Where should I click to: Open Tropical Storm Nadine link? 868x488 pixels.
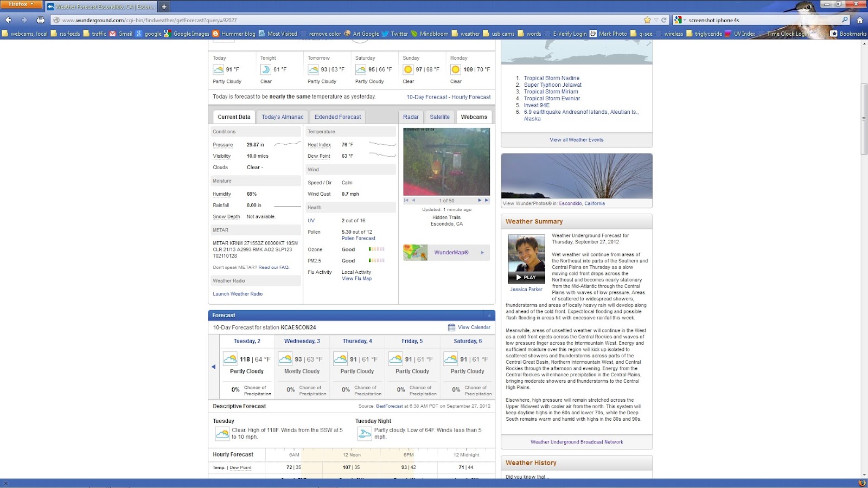click(x=551, y=78)
